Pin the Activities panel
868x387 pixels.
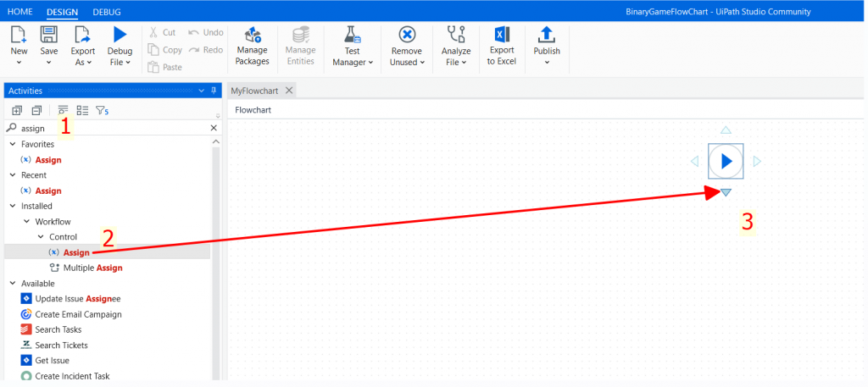coord(214,91)
